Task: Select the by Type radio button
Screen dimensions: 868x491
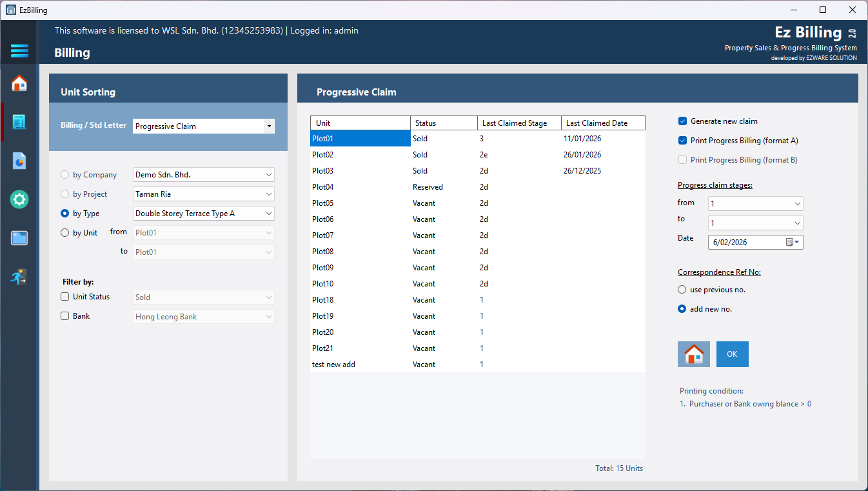Action: 64,214
